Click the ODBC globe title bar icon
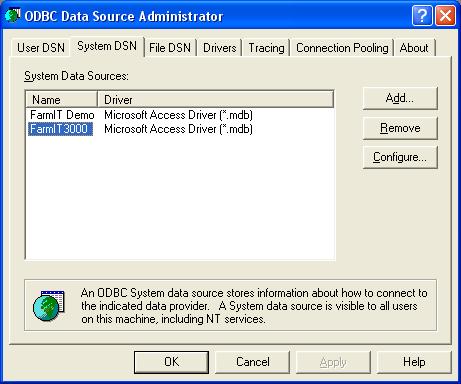The image size is (461, 384). coord(13,15)
